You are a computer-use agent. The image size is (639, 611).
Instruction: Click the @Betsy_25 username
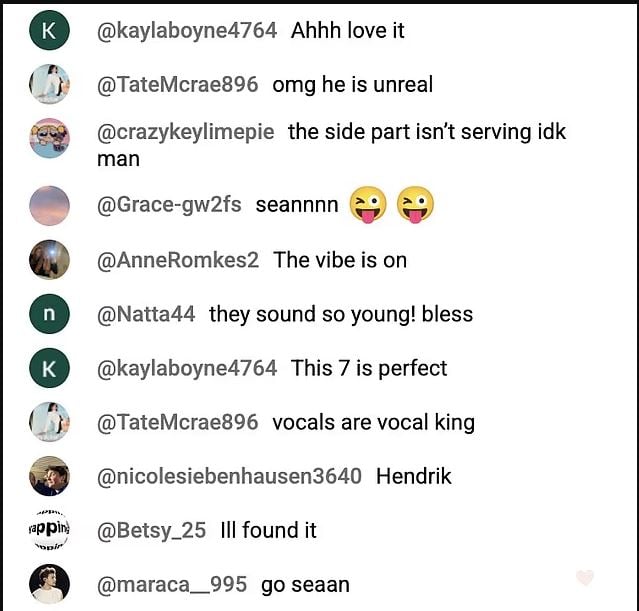coord(151,530)
